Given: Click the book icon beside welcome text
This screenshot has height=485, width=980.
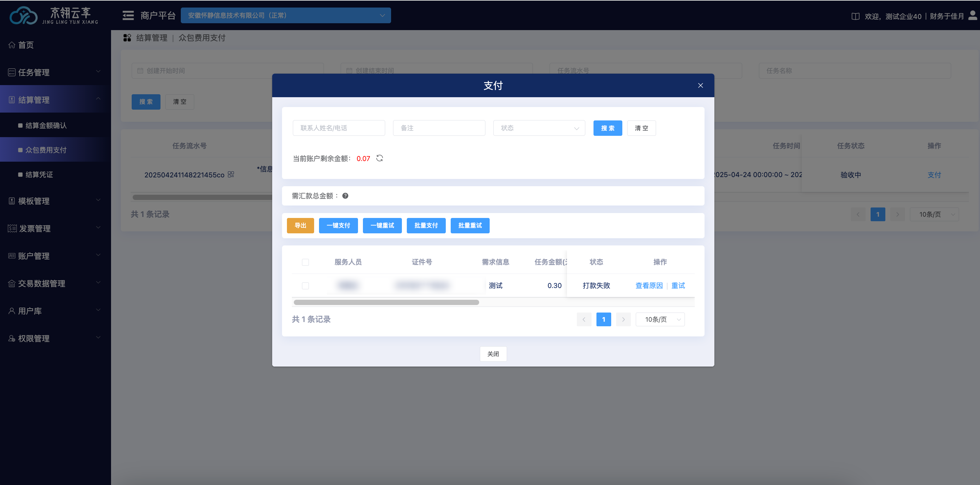Looking at the screenshot, I should [855, 16].
